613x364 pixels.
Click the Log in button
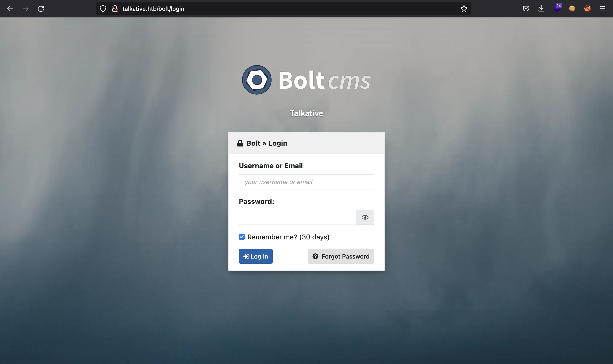click(256, 256)
